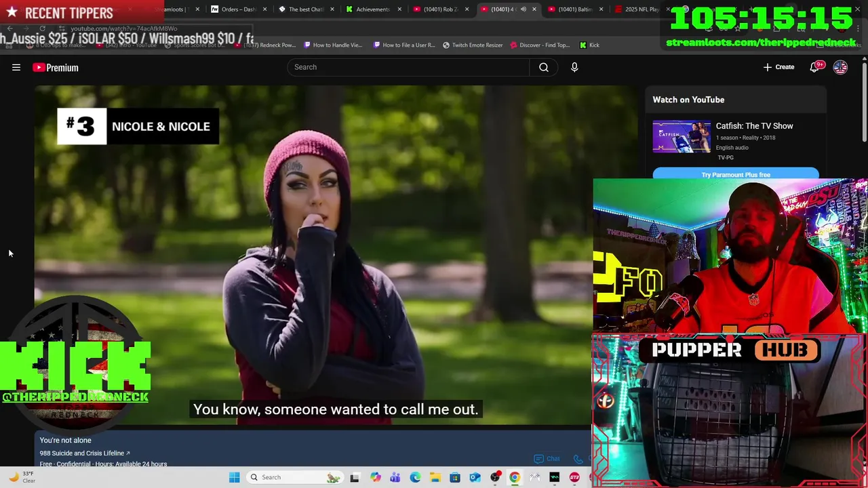Open the weather widget showing 33°F
868x488 pixels.
coord(22,477)
